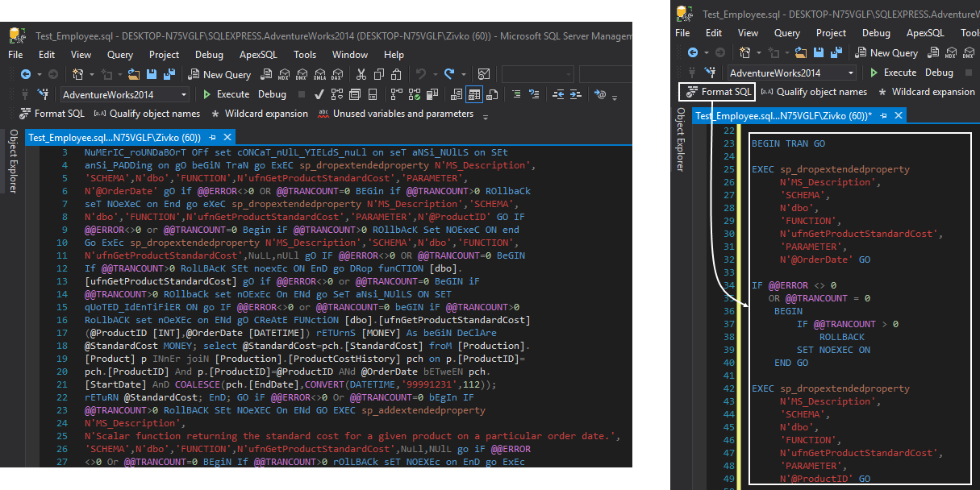The height and width of the screenshot is (490, 980).
Task: Close the unmodified Test_Employee.sql tab
Action: click(x=227, y=137)
